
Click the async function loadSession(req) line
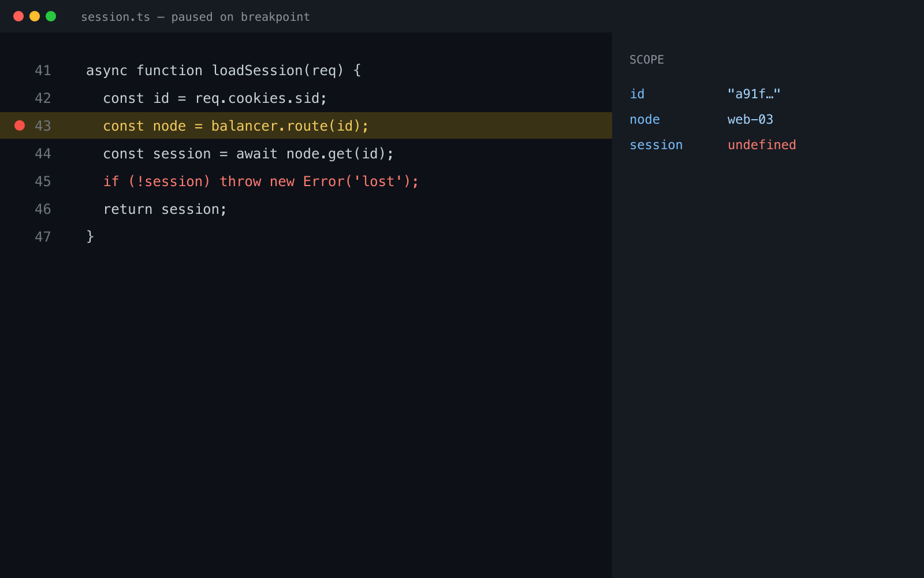click(x=223, y=71)
